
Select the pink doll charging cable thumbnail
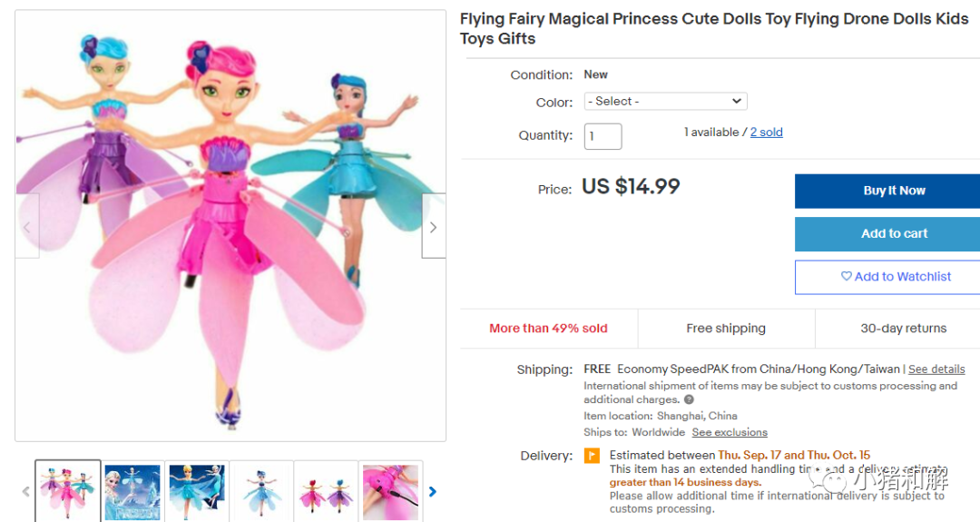click(x=391, y=492)
